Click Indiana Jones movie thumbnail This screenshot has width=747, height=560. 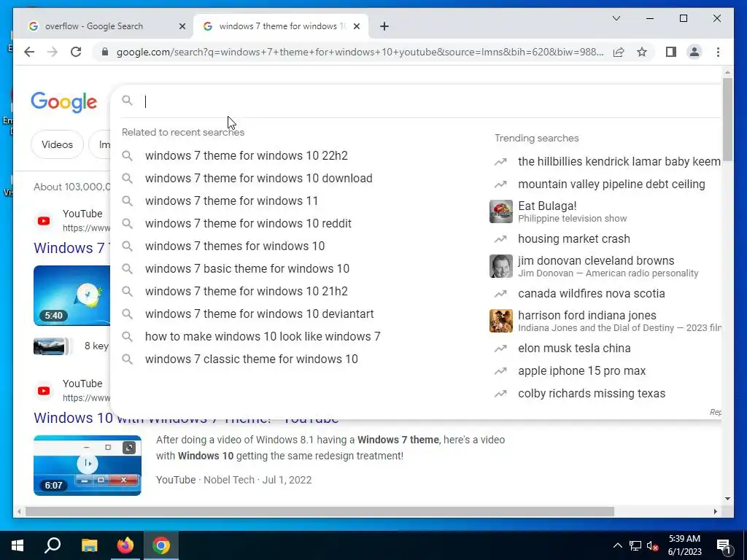[500, 321]
